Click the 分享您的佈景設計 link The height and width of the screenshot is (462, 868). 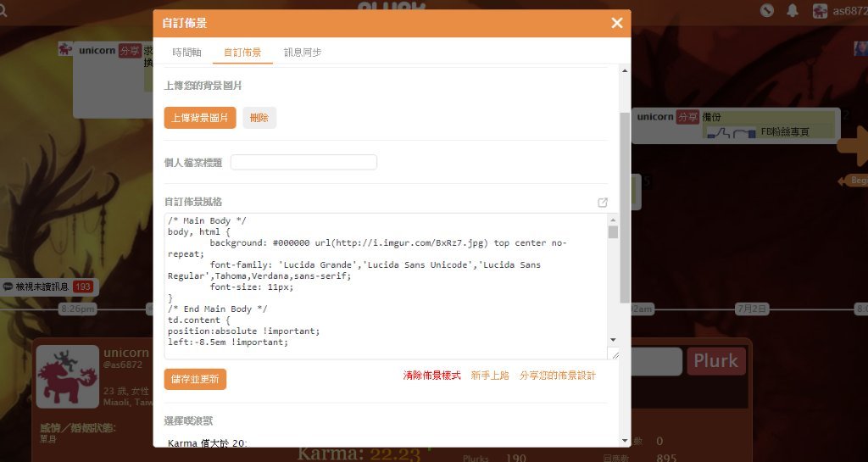tap(558, 376)
